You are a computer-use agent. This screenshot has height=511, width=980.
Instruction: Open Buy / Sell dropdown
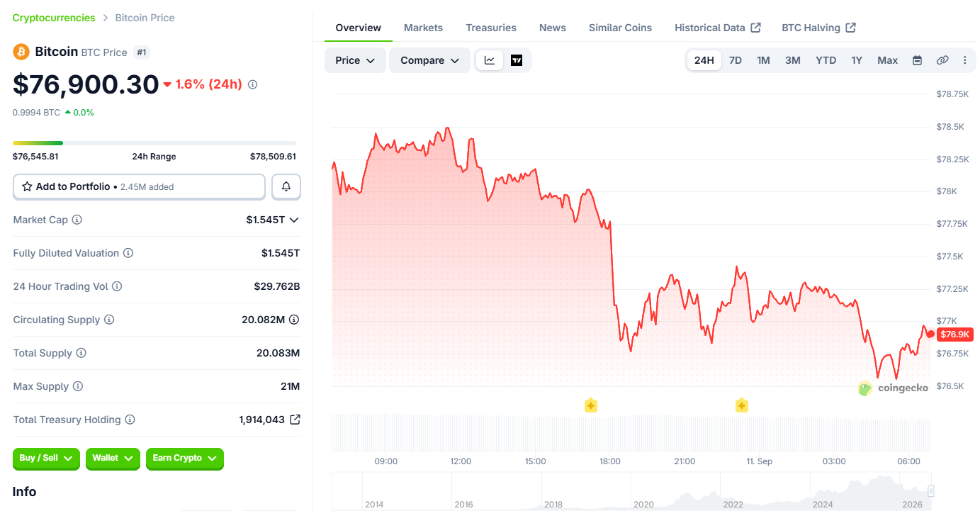click(x=47, y=459)
